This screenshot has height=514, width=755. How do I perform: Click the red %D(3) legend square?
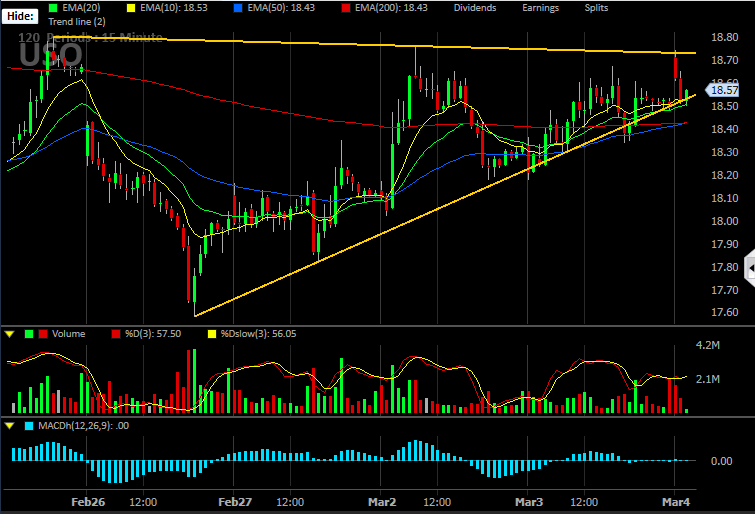[116, 334]
